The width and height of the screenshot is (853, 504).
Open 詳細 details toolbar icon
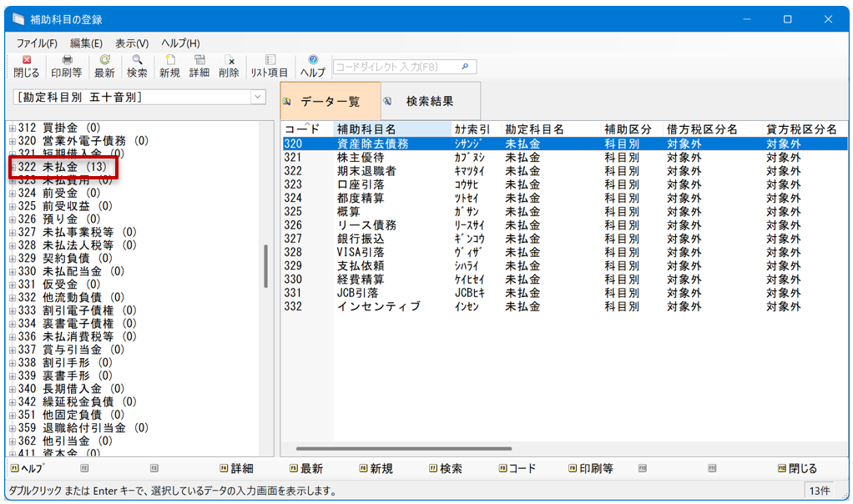[199, 66]
